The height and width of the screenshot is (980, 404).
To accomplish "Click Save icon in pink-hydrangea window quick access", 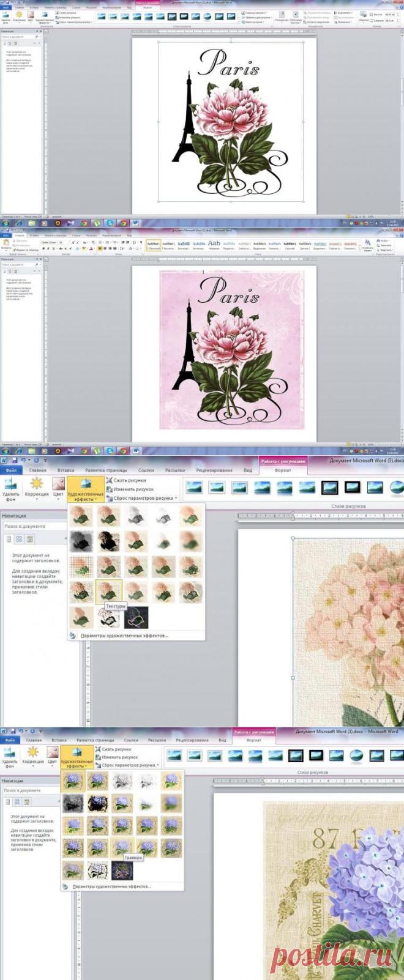I will (x=14, y=459).
